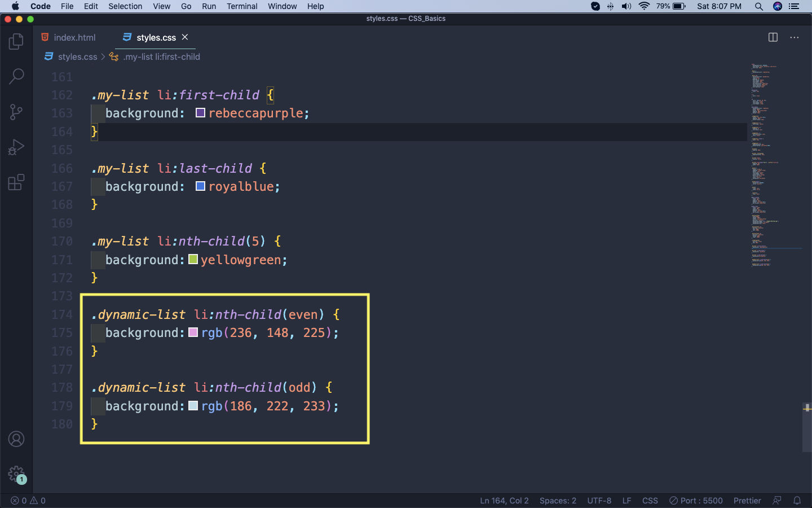
Task: Place cursor on li:nth-child(even) selector
Action: point(259,314)
